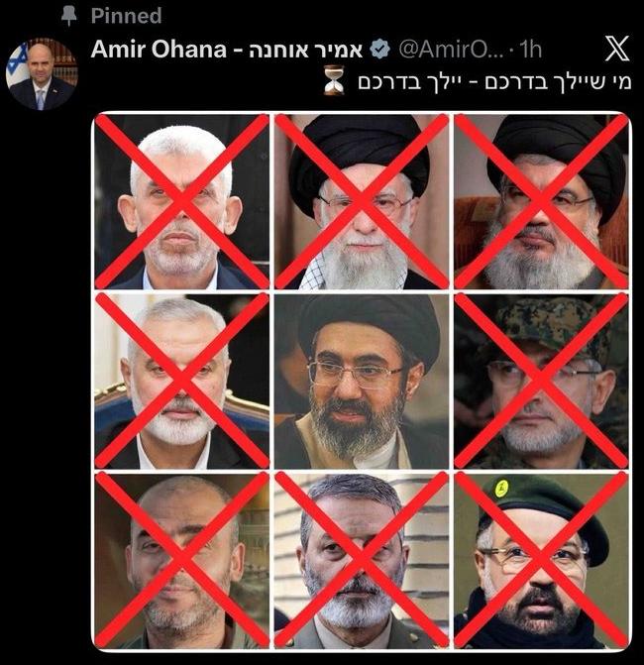Image resolution: width=644 pixels, height=665 pixels.
Task: Open bottom-center photo of uniformed gray-haired man
Action: point(362,561)
